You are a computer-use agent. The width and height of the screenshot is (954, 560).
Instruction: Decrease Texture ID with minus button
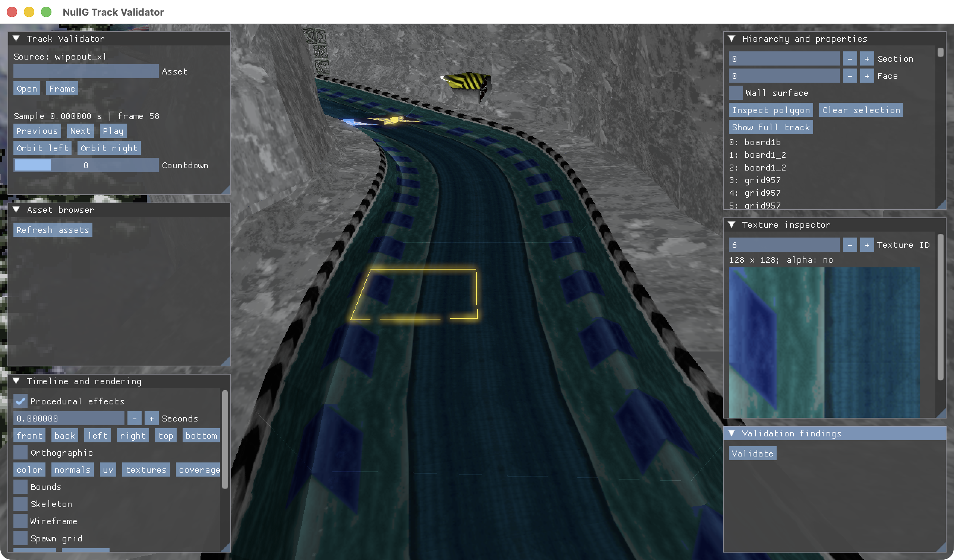[x=850, y=245]
